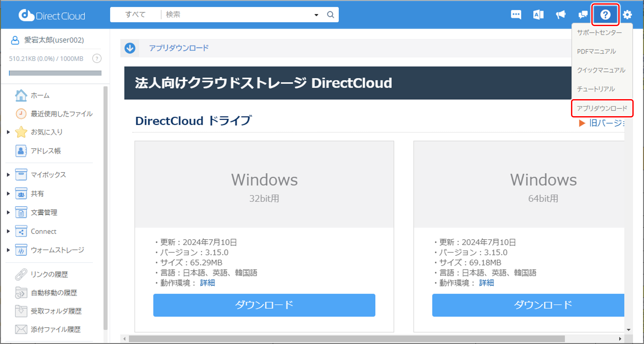Viewport: 644px width, 344px height.
Task: Click 詳細 link under Windows 64bit
Action: tap(486, 283)
